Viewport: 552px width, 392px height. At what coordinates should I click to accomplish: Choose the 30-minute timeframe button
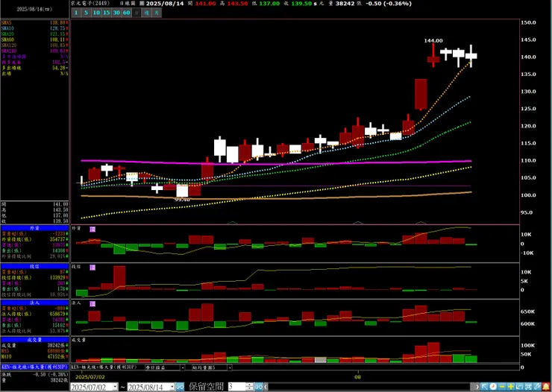pyautogui.click(x=116, y=13)
